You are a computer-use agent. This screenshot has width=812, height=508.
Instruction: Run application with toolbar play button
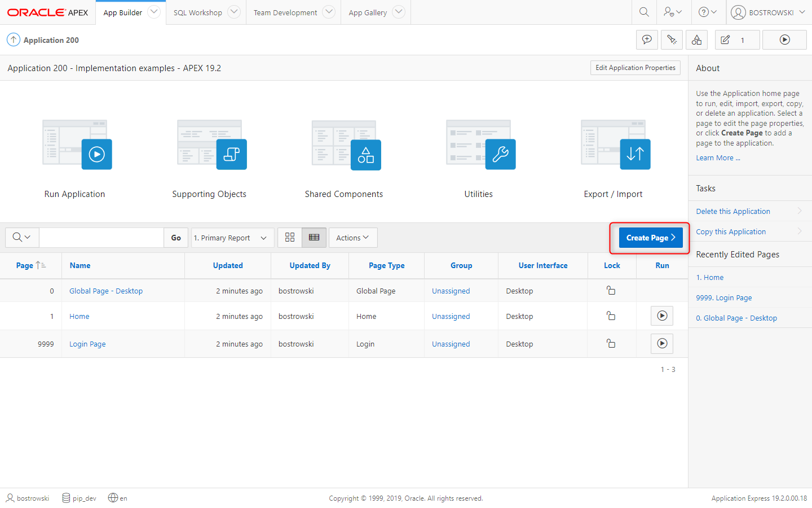click(784, 40)
